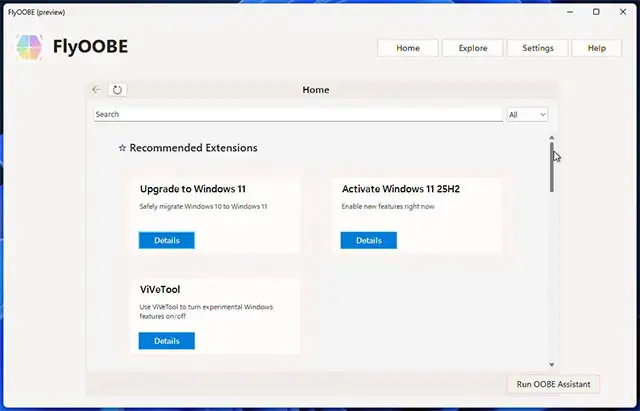
Task: Open Details for the ViVeTool extension
Action: (167, 341)
